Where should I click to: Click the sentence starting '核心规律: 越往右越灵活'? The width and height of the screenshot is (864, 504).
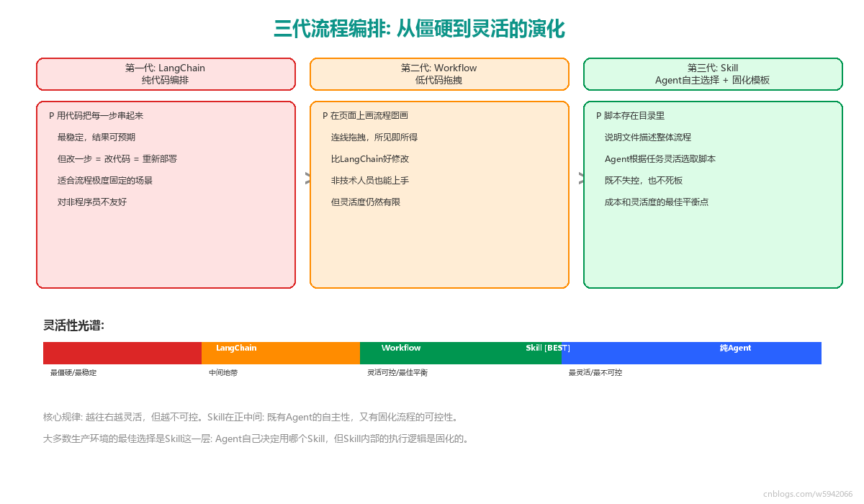point(251,417)
